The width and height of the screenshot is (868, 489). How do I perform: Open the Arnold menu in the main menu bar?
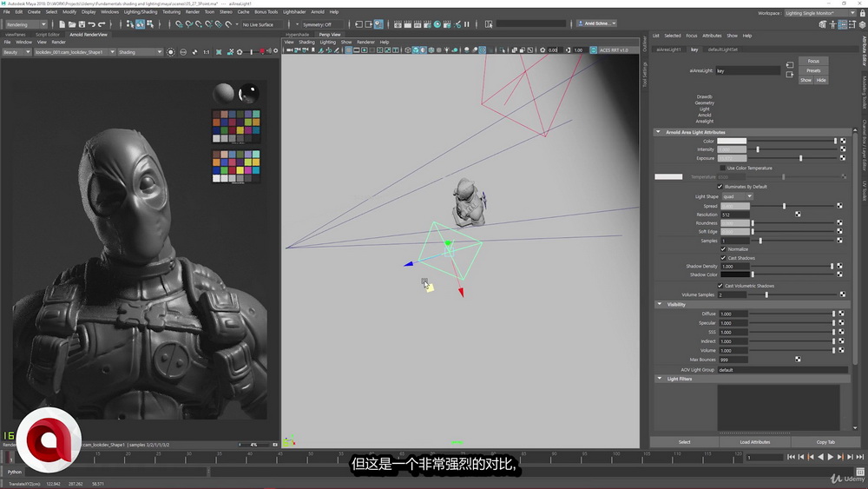[x=317, y=11]
